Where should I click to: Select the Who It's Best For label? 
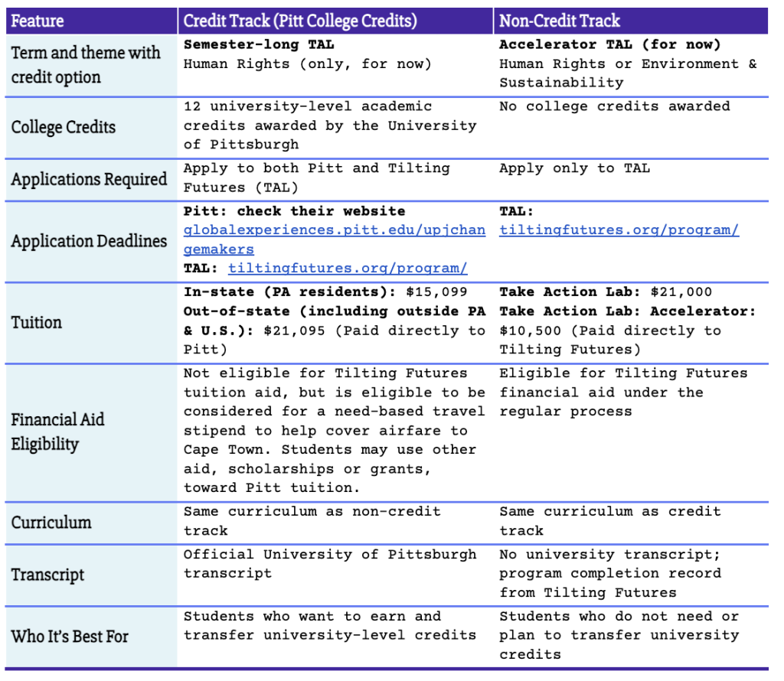point(70,636)
